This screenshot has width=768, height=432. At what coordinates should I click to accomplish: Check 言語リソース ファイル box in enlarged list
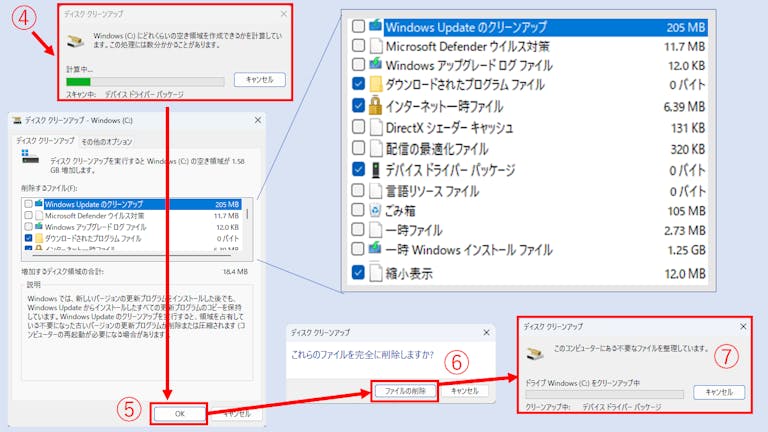coord(358,190)
